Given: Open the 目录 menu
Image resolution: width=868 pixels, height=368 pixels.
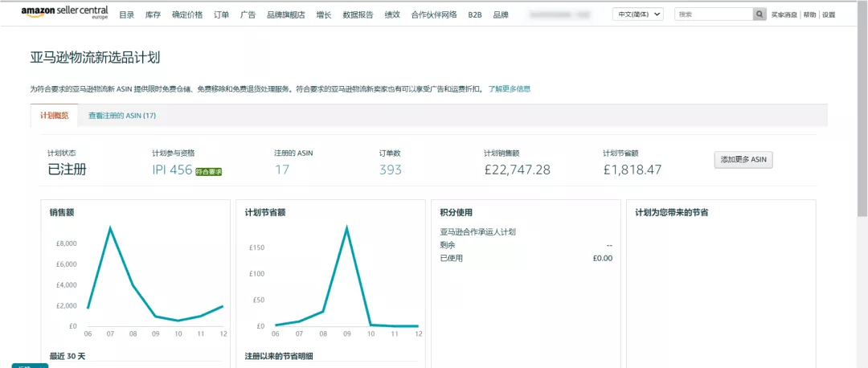Looking at the screenshot, I should point(126,15).
